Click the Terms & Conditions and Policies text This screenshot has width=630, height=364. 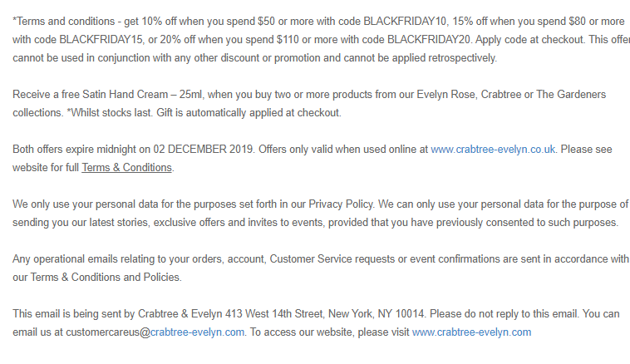pyautogui.click(x=106, y=278)
